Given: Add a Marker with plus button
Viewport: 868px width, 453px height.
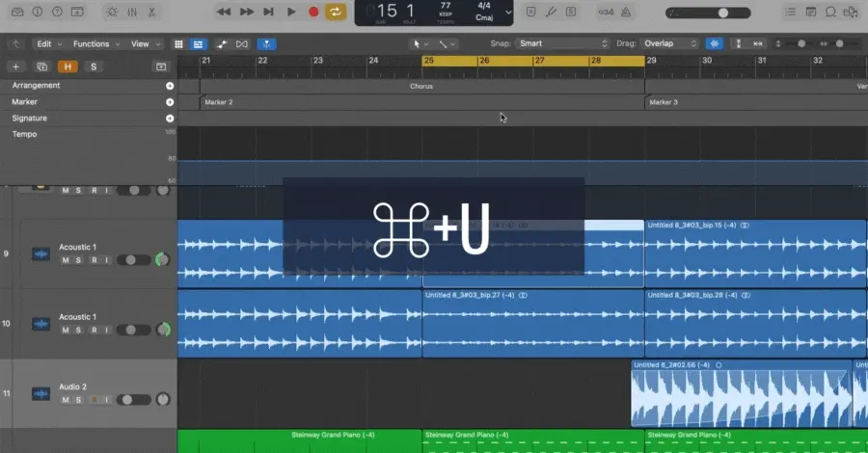Looking at the screenshot, I should 170,102.
